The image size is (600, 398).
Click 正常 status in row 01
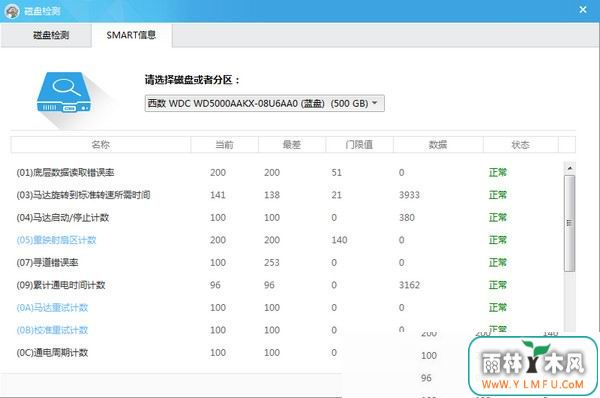tap(498, 173)
